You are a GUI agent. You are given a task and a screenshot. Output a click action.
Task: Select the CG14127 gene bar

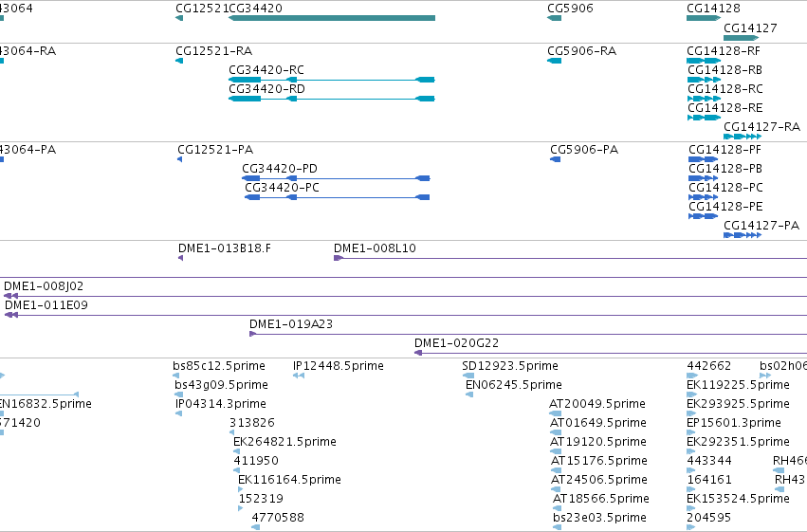(x=742, y=38)
